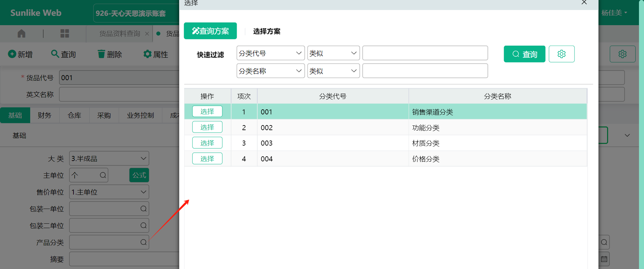Open the grid apps menu icon

point(64,34)
